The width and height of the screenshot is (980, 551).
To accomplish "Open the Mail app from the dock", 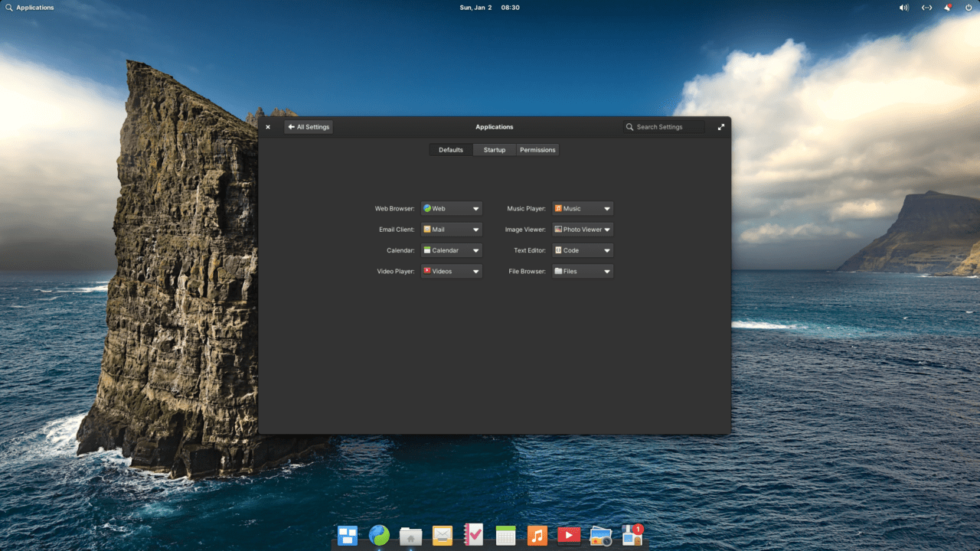I will [442, 535].
